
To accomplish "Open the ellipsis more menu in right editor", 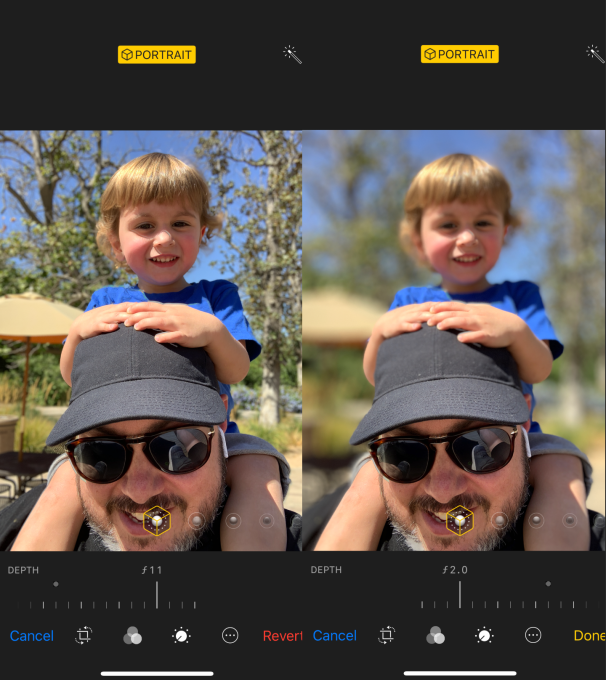I will click(533, 635).
